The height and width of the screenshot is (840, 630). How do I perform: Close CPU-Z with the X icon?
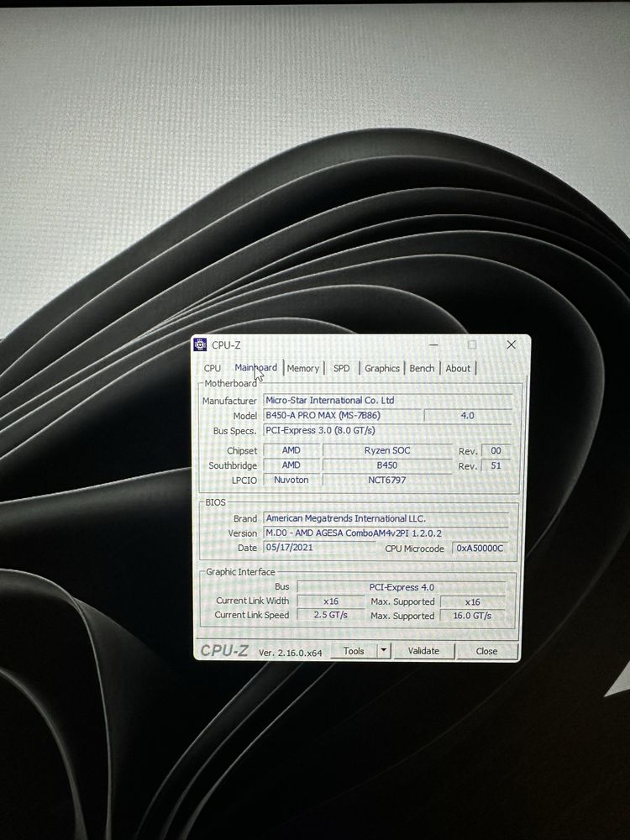[x=511, y=344]
